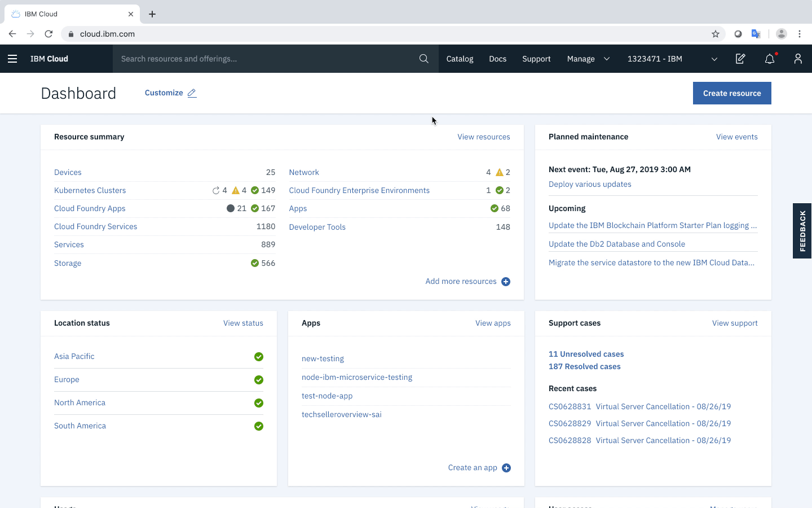Viewport: 812px width, 508px height.
Task: Click the search magnifier icon
Action: click(424, 59)
